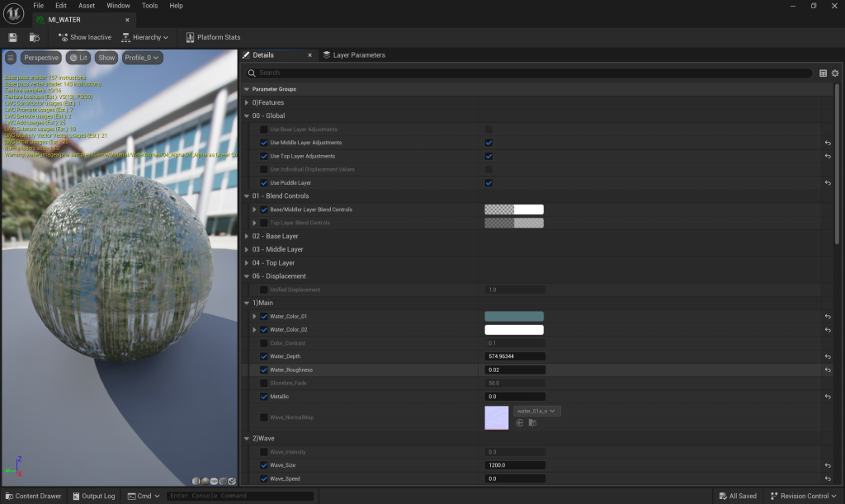The width and height of the screenshot is (845, 504).
Task: Toggle Show Inactive parameters
Action: tap(85, 37)
